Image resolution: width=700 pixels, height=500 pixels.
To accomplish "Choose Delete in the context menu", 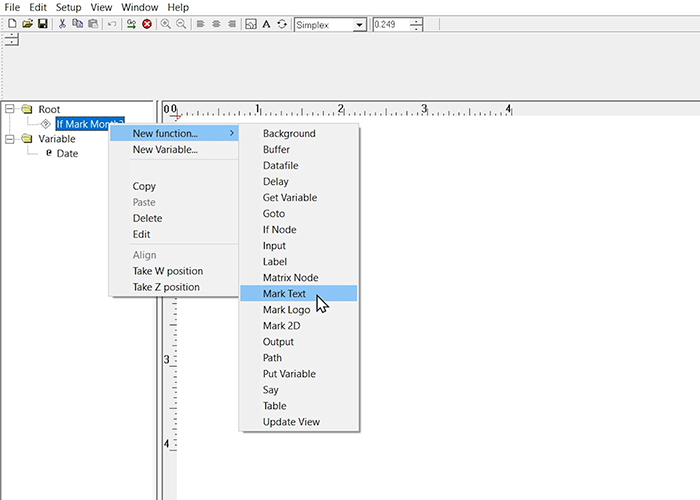I will pyautogui.click(x=174, y=218).
